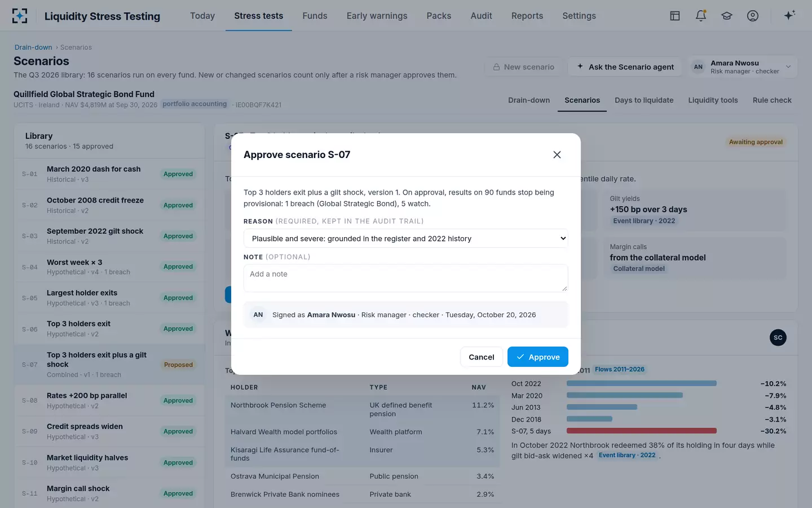Screen dimensions: 812x508
Task: Click the sparkle assistant icon
Action: click(789, 15)
